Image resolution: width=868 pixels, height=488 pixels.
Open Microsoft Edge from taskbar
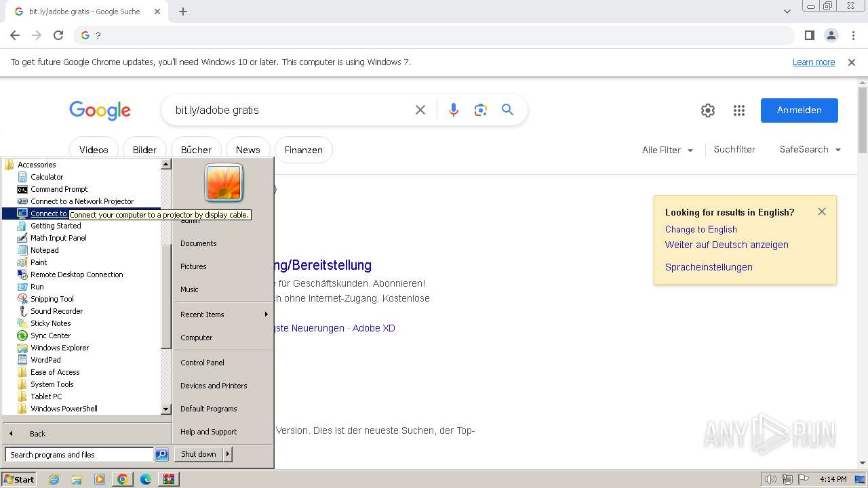coord(145,479)
